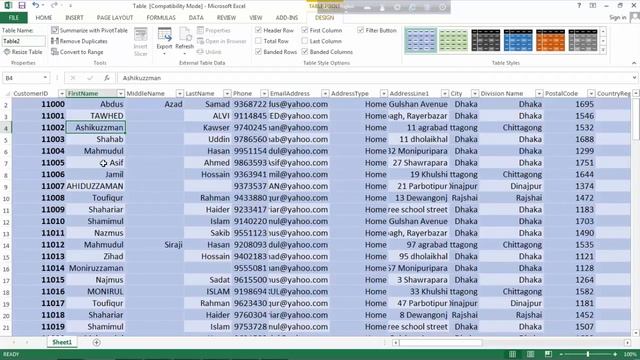Image resolution: width=640 pixels, height=360 pixels.
Task: Toggle the Banded Columns checkbox
Action: click(304, 52)
